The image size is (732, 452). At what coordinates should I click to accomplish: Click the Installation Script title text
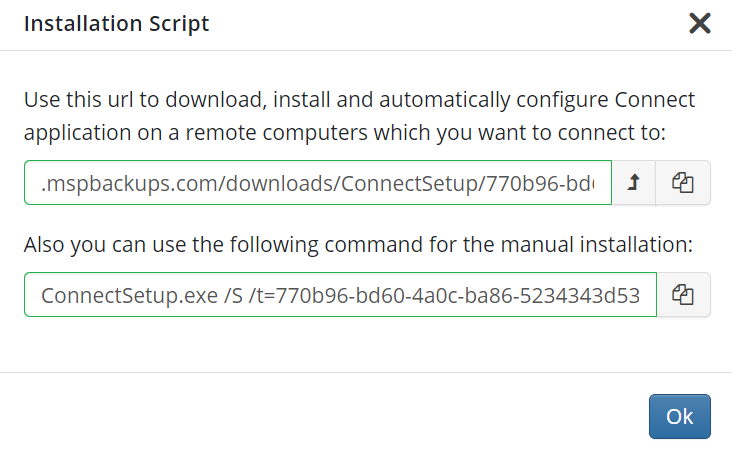[116, 24]
